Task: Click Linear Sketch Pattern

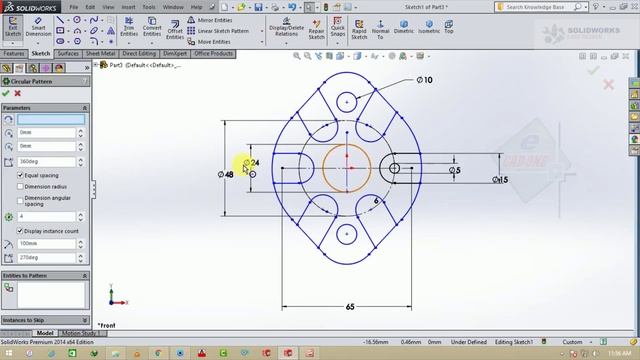Action: pos(218,31)
